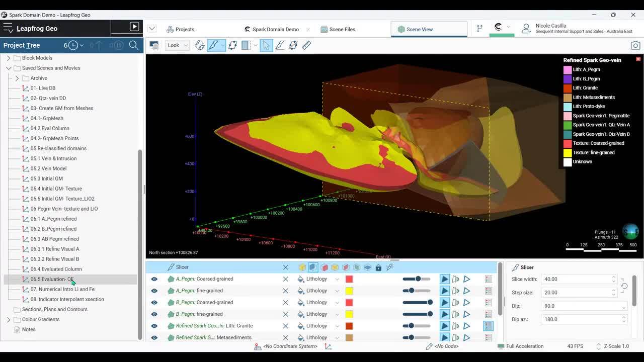Click the slicer draw-line icon after lock
This screenshot has height=362, width=644.
389,267
